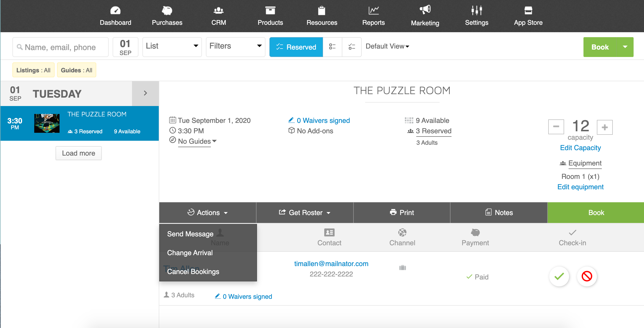Open Purchases piggy bank icon
This screenshot has width=644, height=328.
point(167,10)
